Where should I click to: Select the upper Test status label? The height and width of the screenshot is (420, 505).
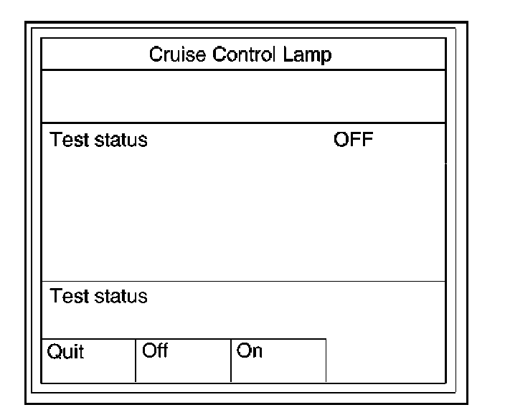(x=98, y=140)
